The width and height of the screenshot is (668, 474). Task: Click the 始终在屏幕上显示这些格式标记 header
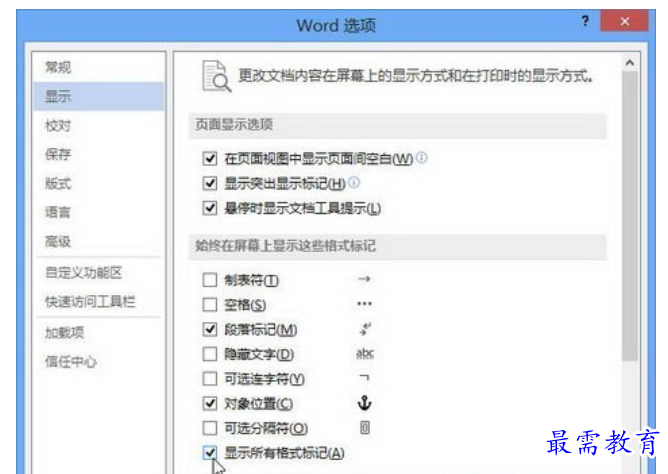(397, 246)
